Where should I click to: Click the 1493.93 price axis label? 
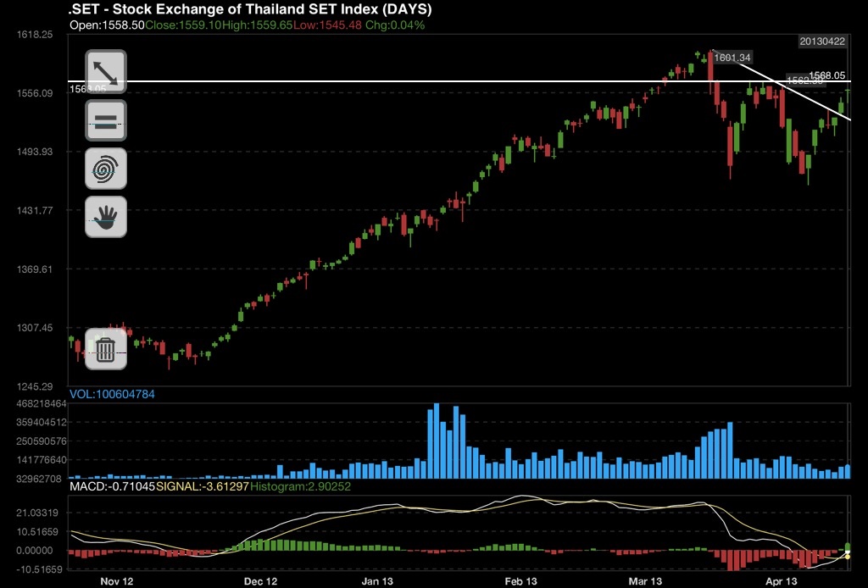tap(34, 152)
